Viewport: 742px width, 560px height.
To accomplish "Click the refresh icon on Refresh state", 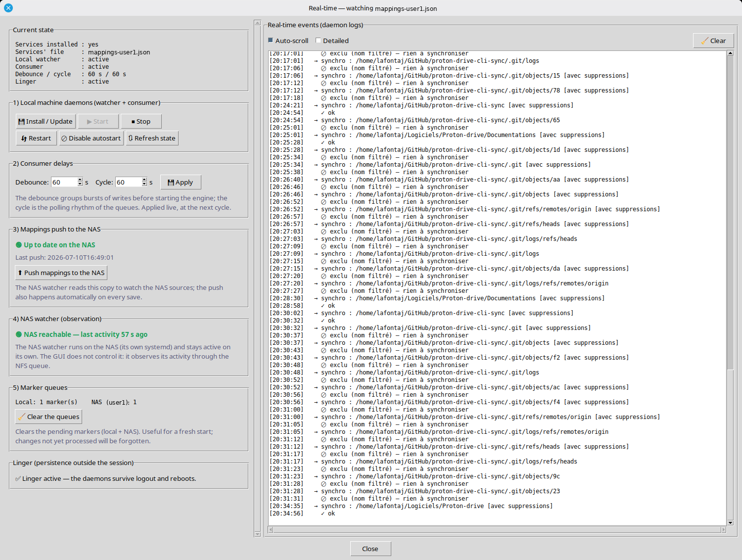I will click(131, 138).
